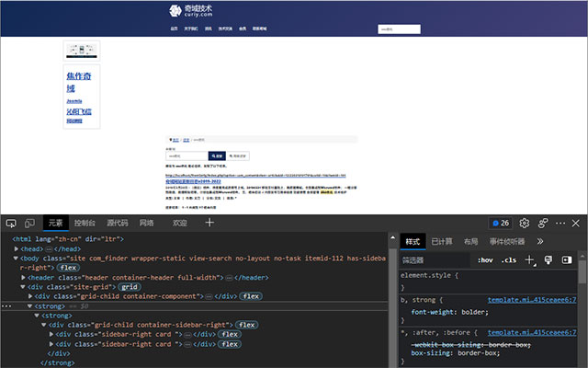Click the 焦作奇域 sidebar link

(x=79, y=82)
